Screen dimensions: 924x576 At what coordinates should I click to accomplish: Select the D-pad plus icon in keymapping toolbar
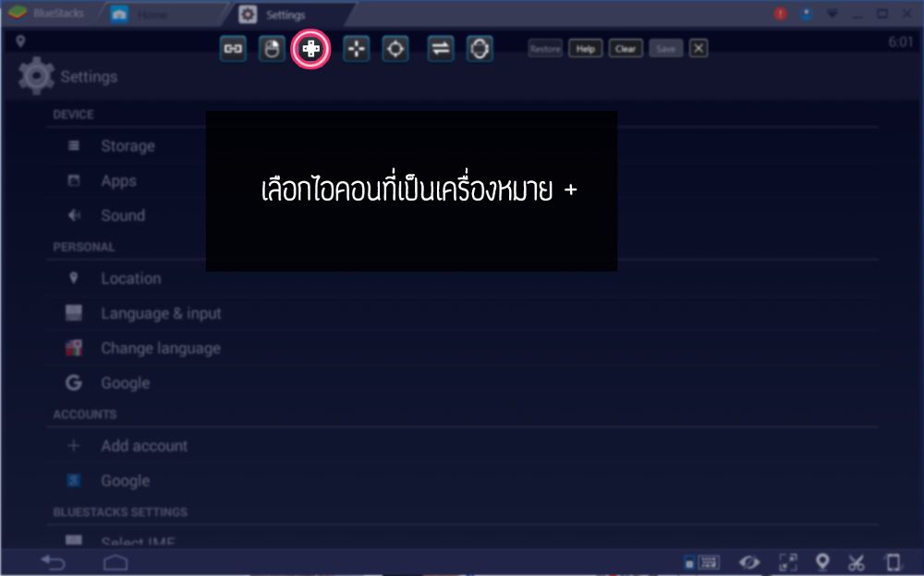coord(311,49)
